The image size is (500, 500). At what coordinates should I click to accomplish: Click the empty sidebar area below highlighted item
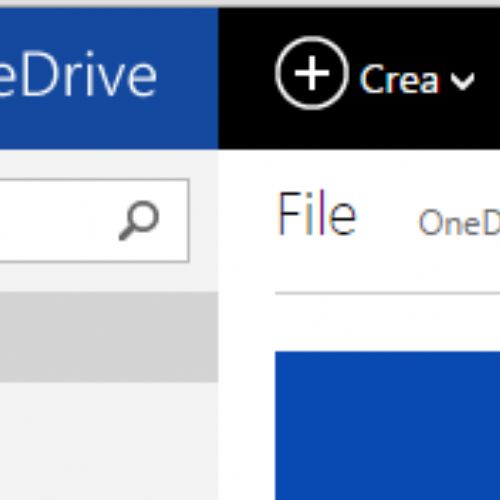coord(109,440)
